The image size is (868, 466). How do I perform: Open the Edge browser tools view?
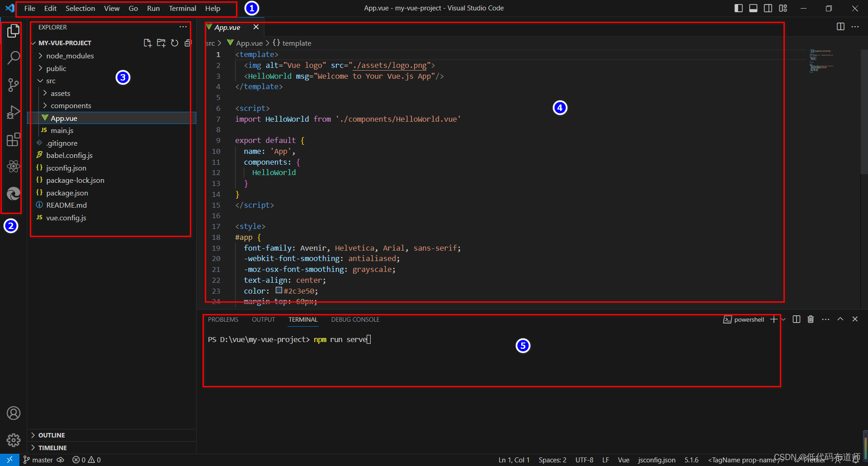pyautogui.click(x=13, y=194)
